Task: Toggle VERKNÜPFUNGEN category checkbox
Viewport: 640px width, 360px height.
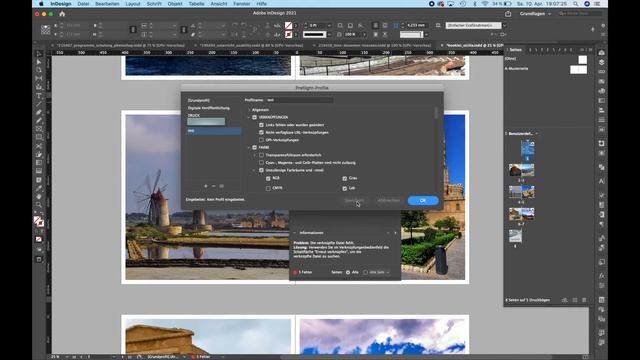Action: 255,117
